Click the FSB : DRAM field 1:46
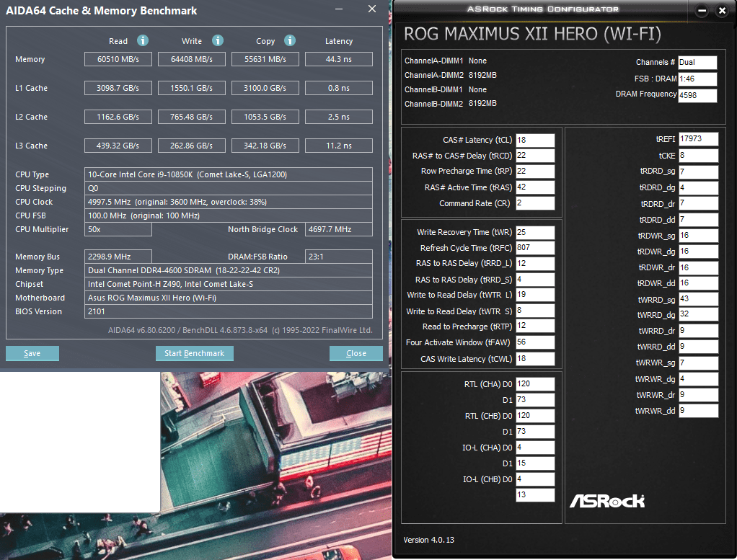Viewport: 737px width, 560px height. coord(697,79)
